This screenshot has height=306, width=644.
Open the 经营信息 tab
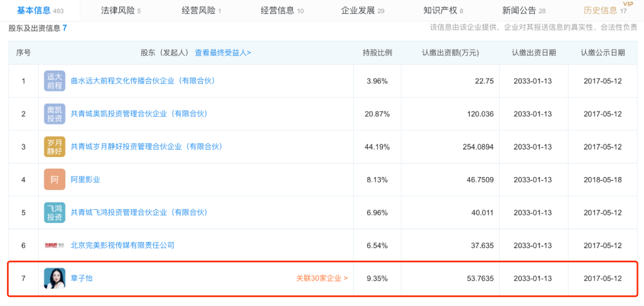click(x=282, y=11)
